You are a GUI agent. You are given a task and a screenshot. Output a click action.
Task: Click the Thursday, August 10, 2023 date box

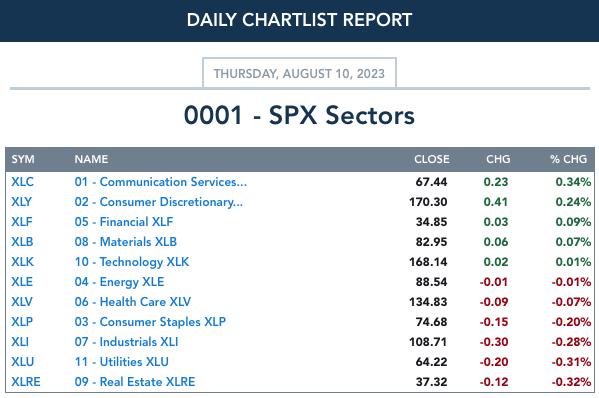[x=299, y=73]
